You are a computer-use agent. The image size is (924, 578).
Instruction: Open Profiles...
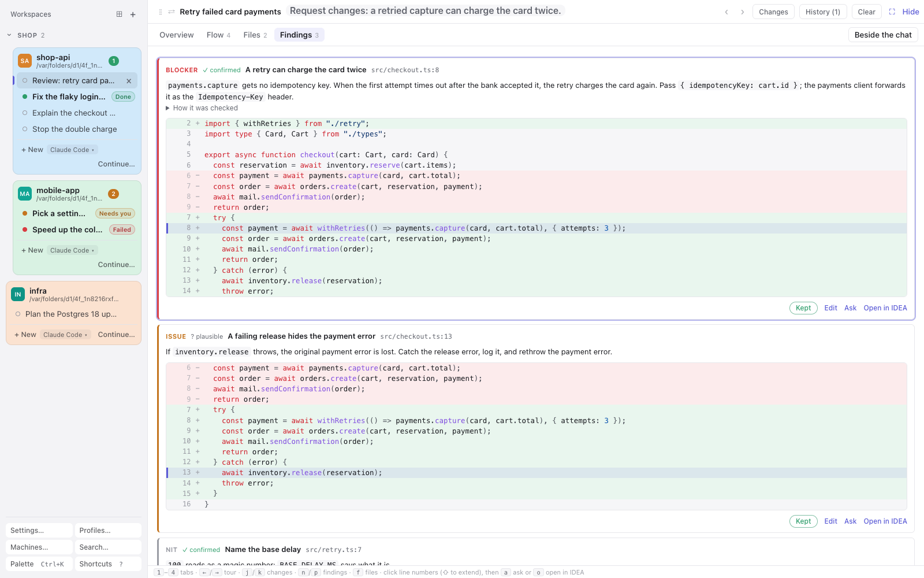point(108,531)
